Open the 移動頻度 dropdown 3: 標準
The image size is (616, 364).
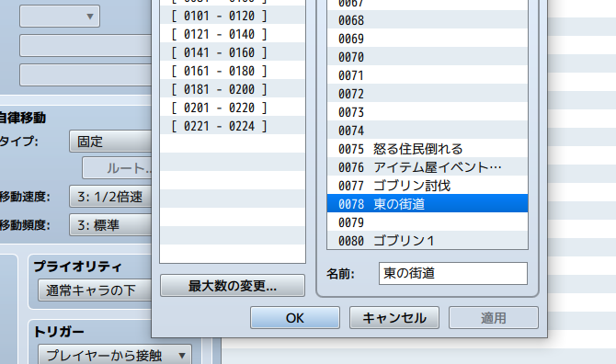click(x=110, y=225)
